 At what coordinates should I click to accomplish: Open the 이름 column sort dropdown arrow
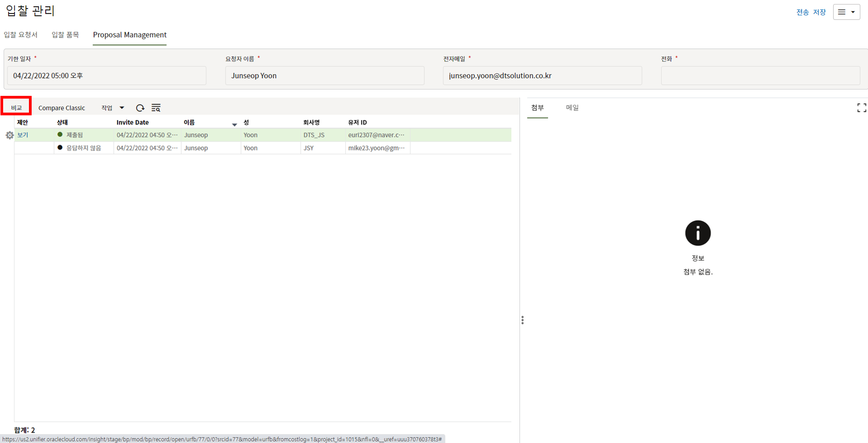[234, 124]
